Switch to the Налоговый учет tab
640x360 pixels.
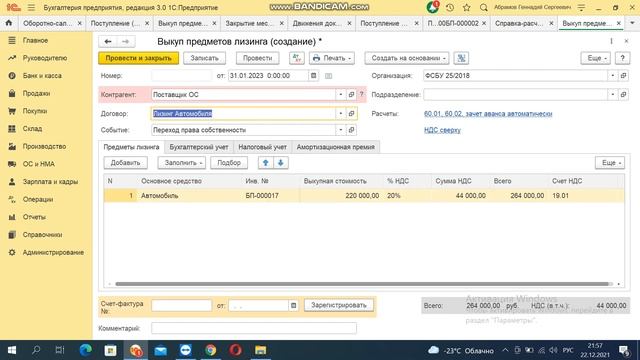262,147
